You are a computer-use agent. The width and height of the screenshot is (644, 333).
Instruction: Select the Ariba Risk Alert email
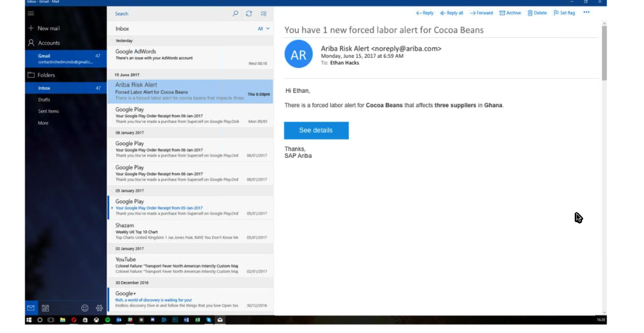pyautogui.click(x=190, y=92)
